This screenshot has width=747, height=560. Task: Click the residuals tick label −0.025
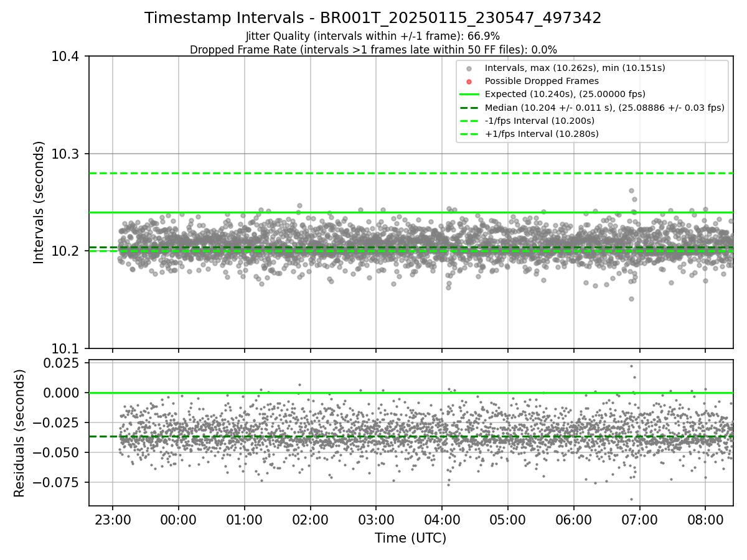tap(57, 422)
